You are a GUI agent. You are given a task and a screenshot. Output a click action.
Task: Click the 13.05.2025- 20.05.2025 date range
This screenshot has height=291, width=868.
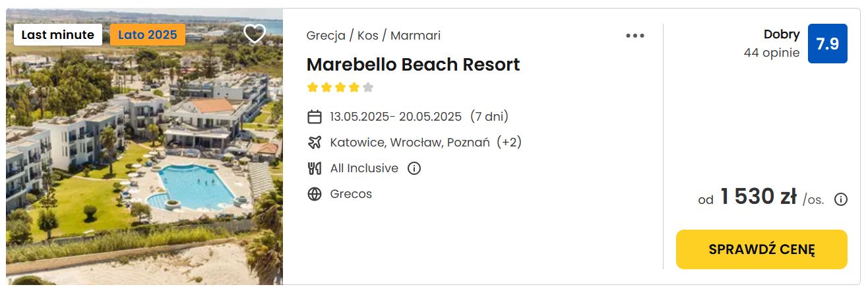396,117
